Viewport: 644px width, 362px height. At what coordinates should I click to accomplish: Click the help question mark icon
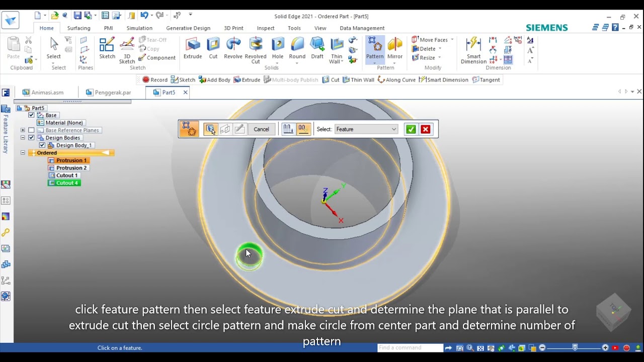[615, 28]
